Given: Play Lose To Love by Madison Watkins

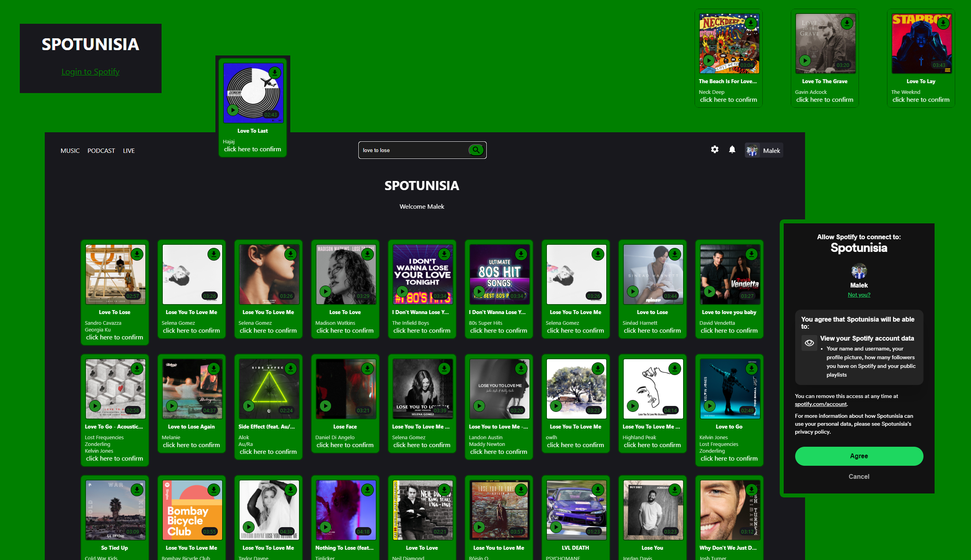Looking at the screenshot, I should pos(325,291).
